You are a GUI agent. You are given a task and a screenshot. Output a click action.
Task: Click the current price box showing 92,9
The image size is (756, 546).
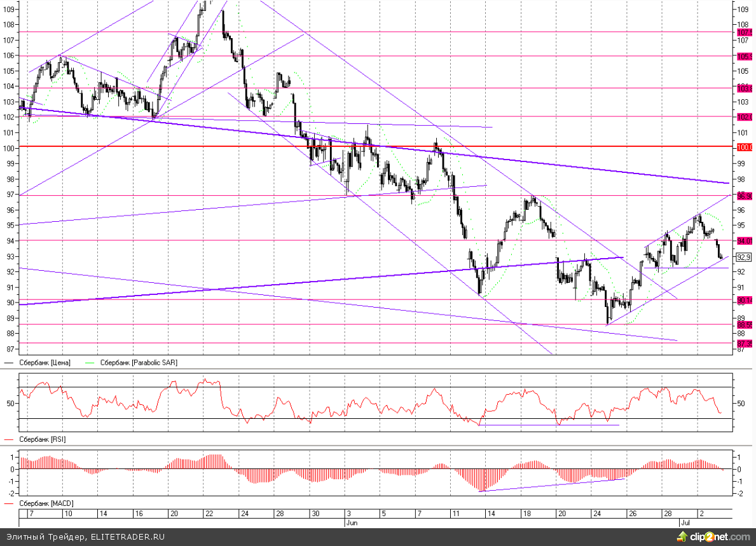coord(744,257)
